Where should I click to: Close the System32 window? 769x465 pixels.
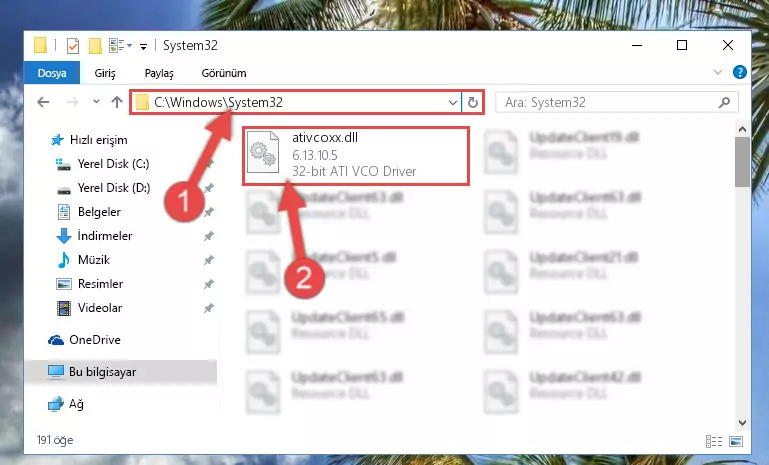click(x=727, y=46)
